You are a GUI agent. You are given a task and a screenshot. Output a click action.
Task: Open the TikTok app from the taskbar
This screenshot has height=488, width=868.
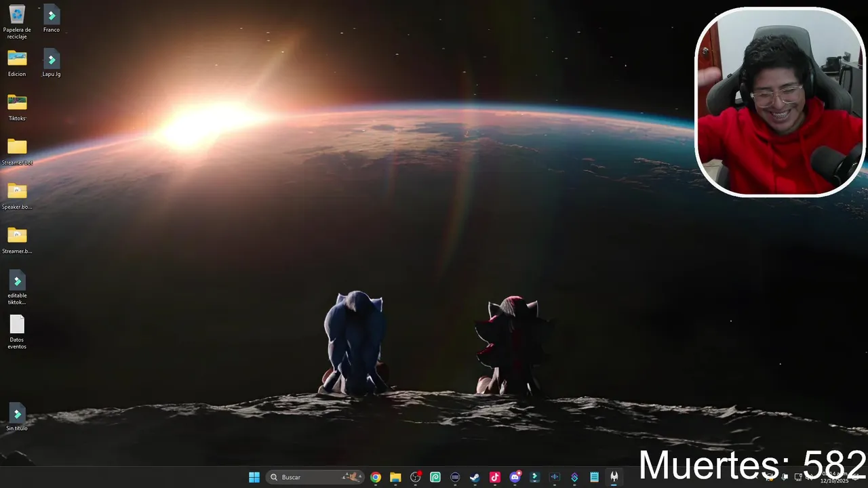[495, 477]
